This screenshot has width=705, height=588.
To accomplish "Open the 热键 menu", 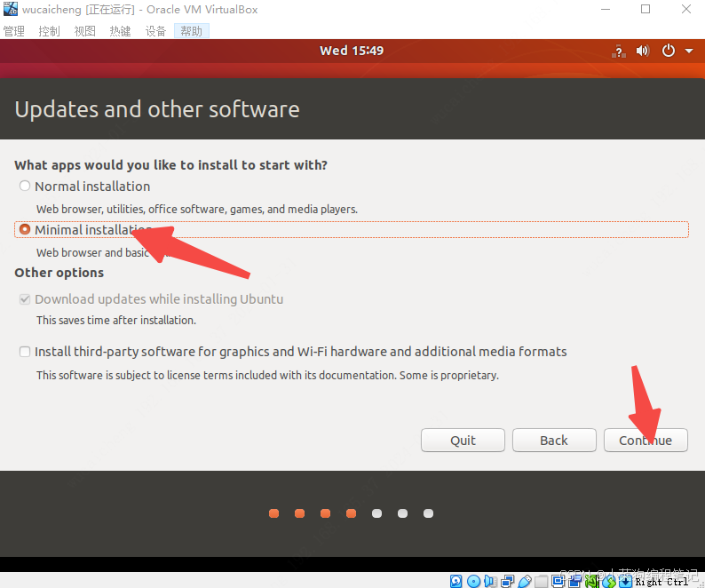I will [120, 31].
